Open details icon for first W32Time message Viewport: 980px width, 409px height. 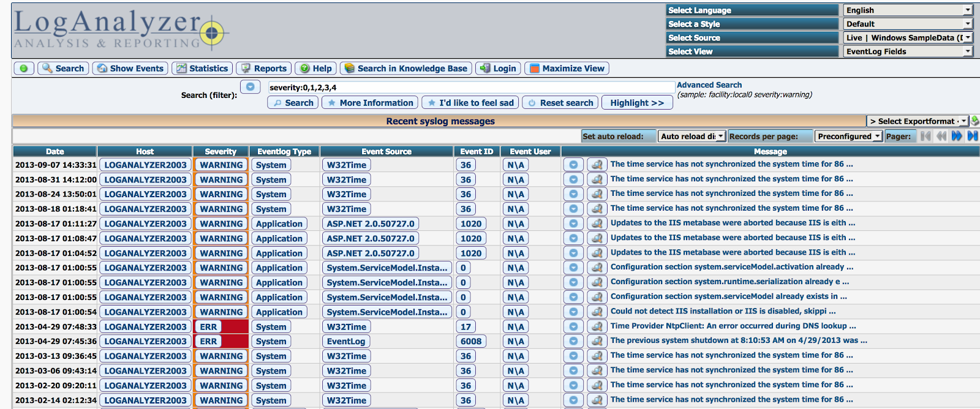click(x=597, y=165)
